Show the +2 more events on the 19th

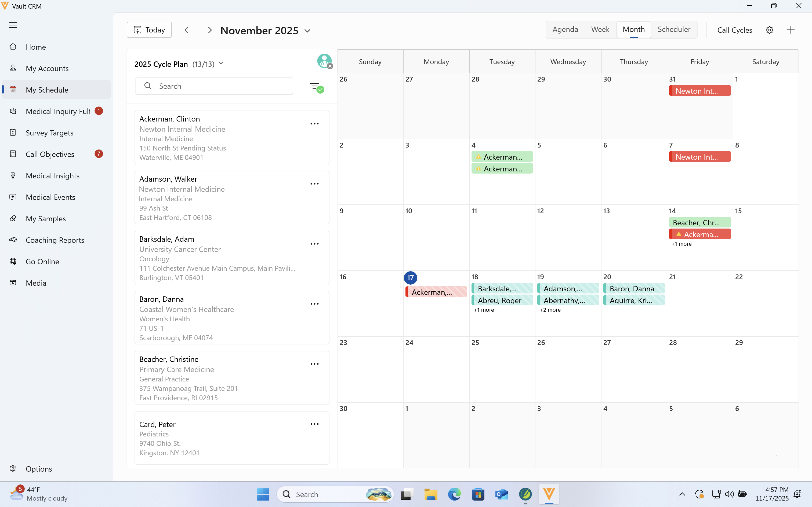pyautogui.click(x=550, y=310)
